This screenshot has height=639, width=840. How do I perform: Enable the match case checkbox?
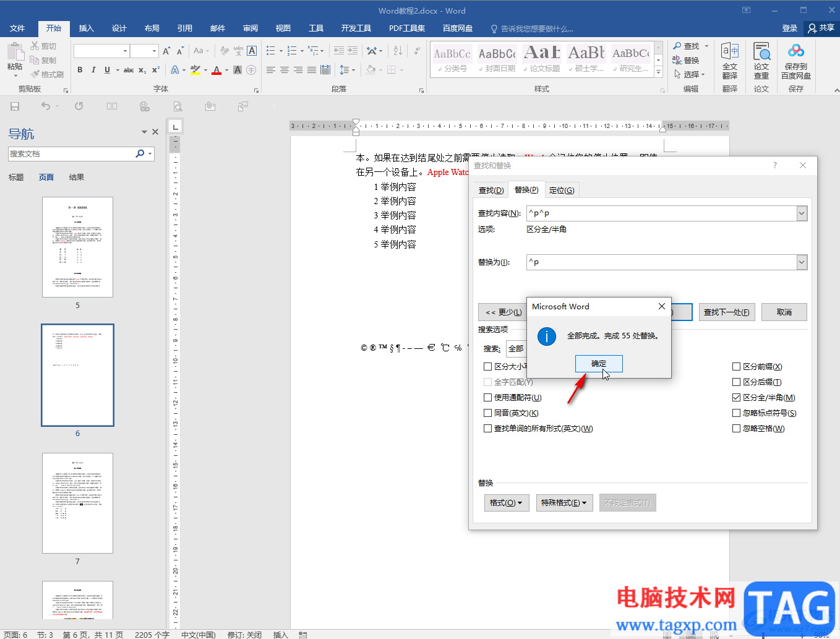(487, 366)
